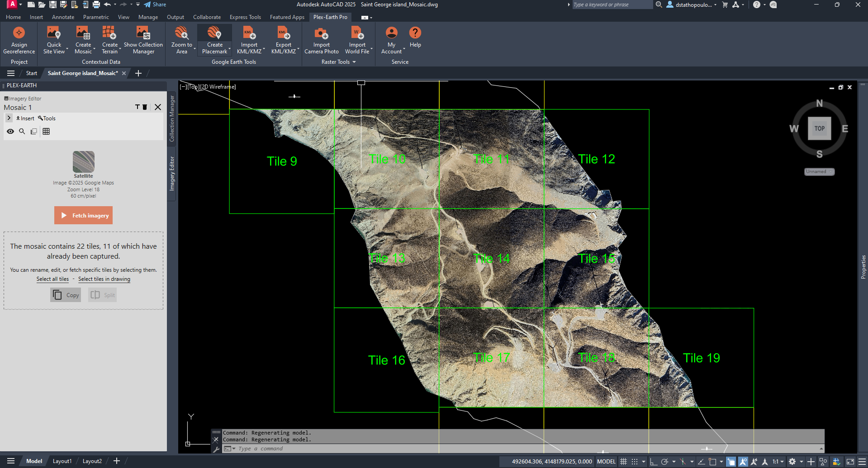Expand the Mosaic 1 tree chevron

click(x=9, y=118)
